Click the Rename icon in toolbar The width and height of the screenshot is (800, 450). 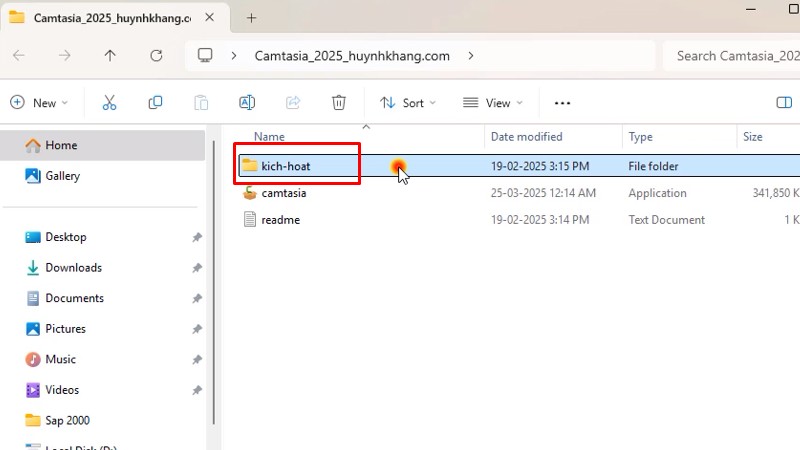247,103
